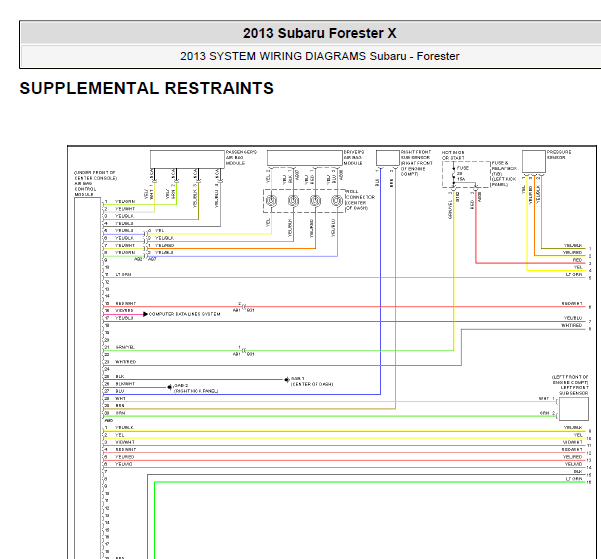
Task: Click the "HOT IN ON OR START" label
Action: [453, 155]
